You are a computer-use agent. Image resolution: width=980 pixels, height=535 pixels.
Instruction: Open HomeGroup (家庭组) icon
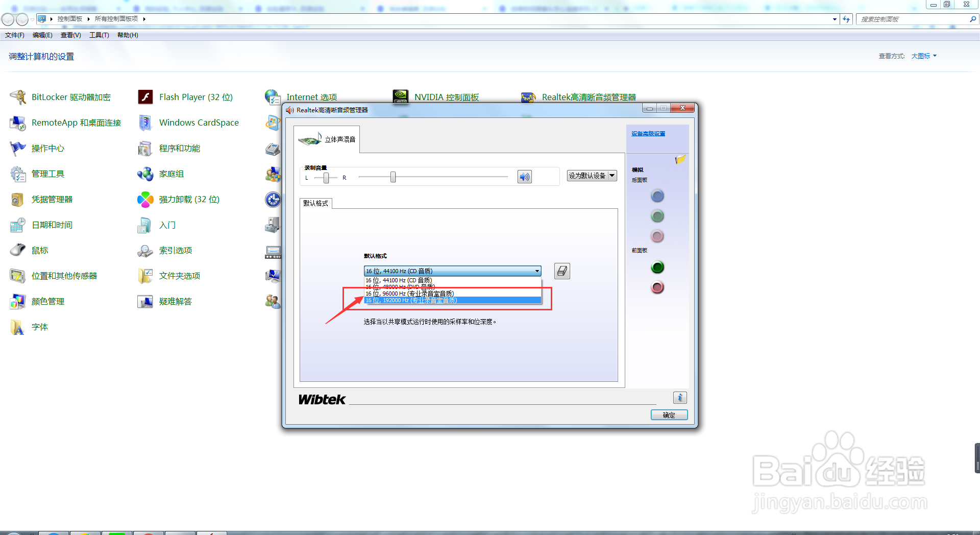click(145, 174)
